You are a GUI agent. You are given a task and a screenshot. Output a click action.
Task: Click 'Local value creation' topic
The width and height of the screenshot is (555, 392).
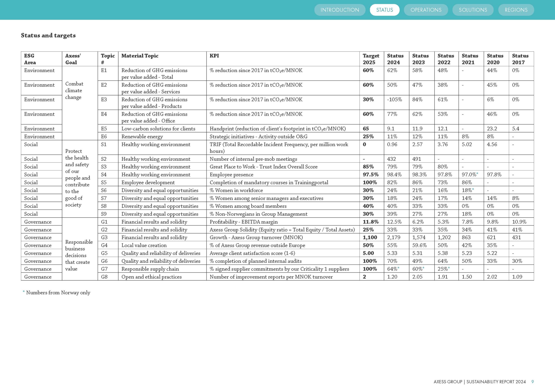click(x=144, y=245)
